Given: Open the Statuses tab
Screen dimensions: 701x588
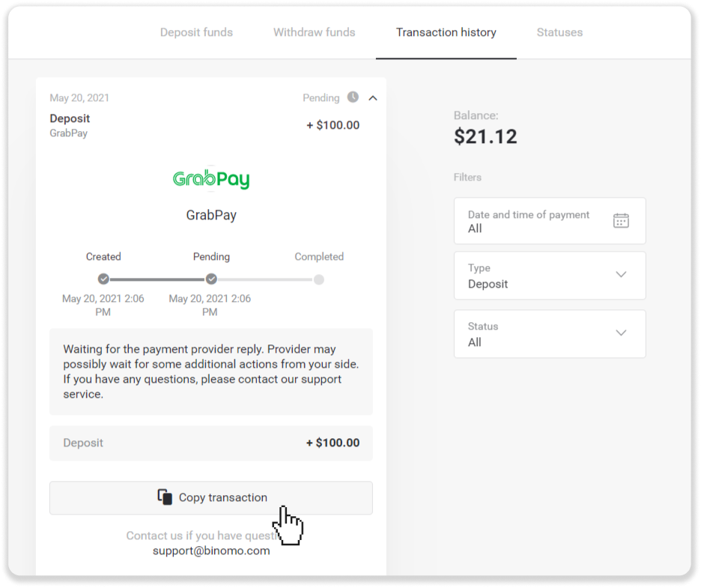Looking at the screenshot, I should click(x=559, y=32).
